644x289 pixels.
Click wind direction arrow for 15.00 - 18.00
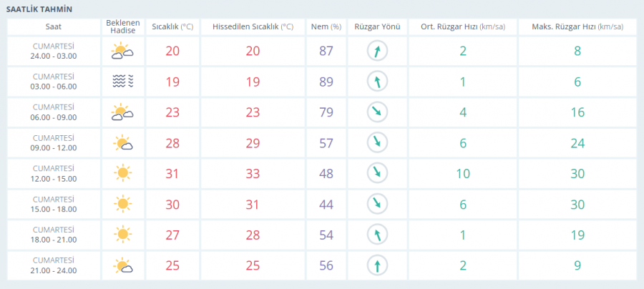[377, 204]
